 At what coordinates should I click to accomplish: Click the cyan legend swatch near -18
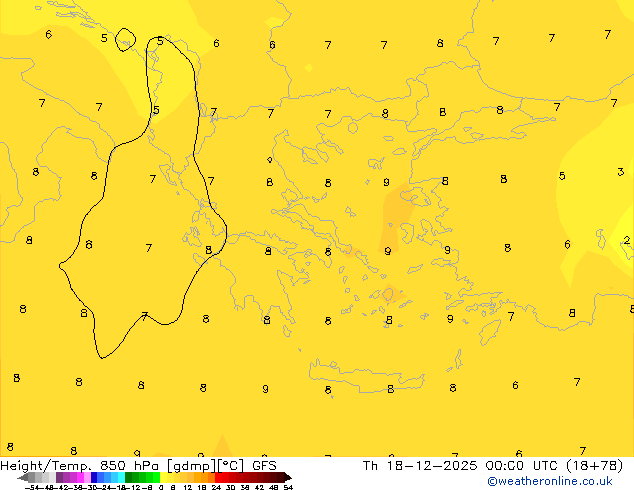point(121,477)
